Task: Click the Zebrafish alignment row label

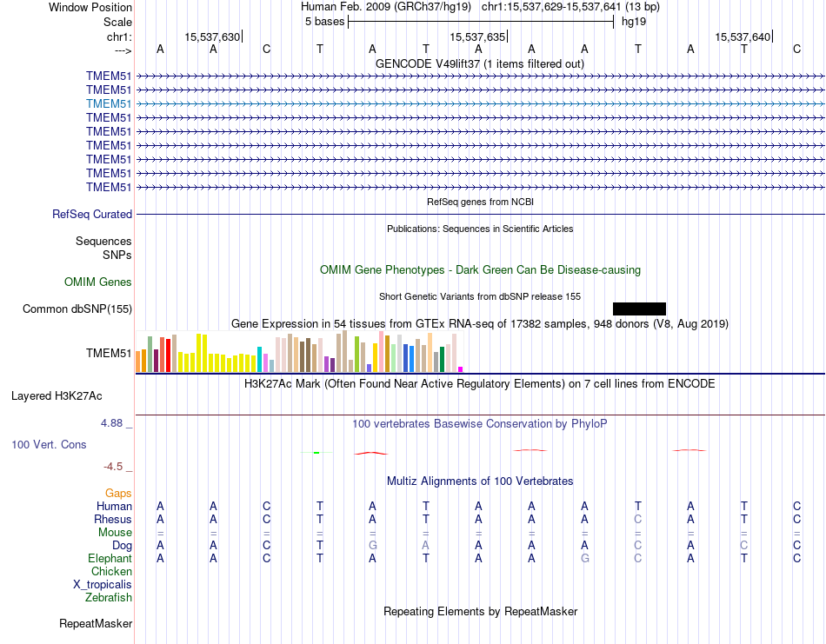Action: coord(109,598)
